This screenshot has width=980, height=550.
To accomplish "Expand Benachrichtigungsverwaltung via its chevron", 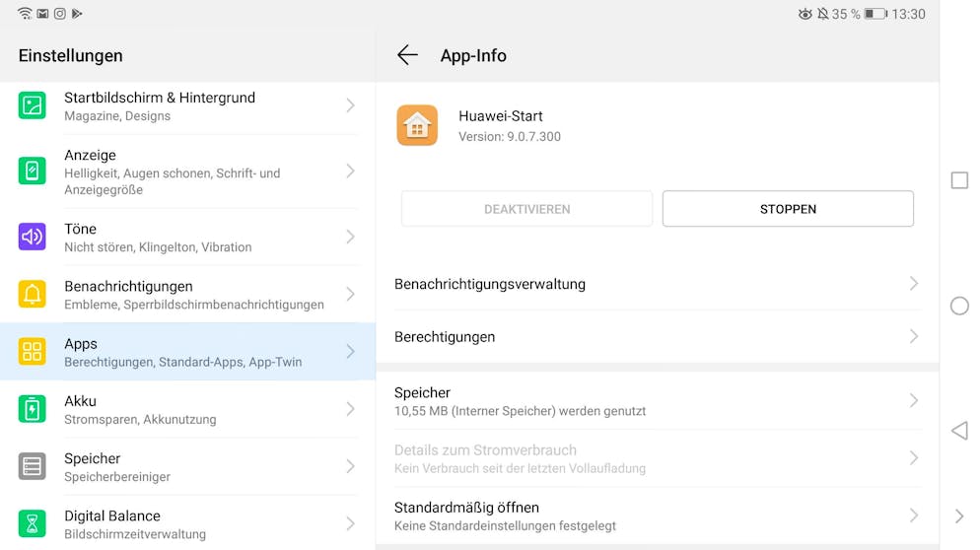I will 914,284.
